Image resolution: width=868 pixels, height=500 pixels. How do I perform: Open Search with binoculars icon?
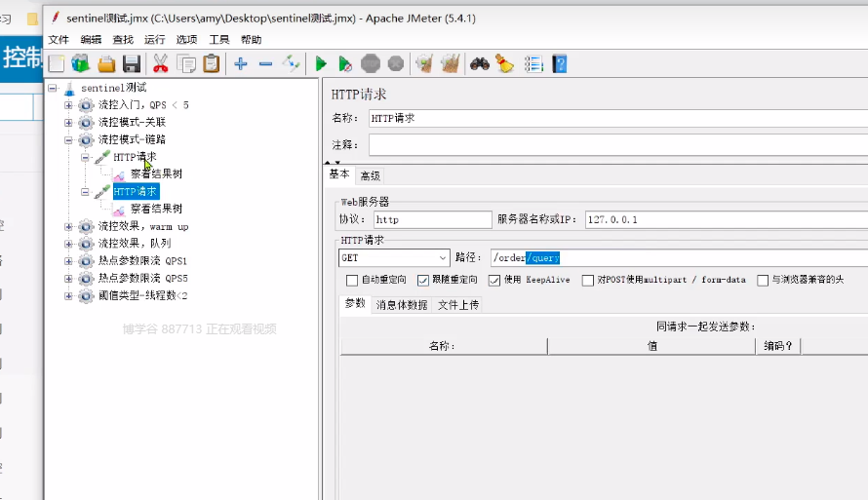pyautogui.click(x=480, y=64)
